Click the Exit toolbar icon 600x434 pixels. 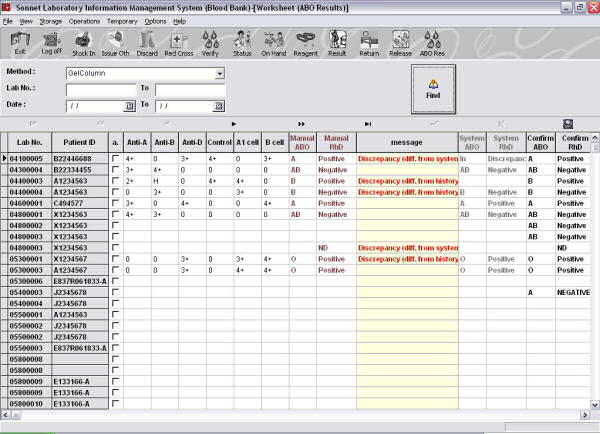(20, 43)
